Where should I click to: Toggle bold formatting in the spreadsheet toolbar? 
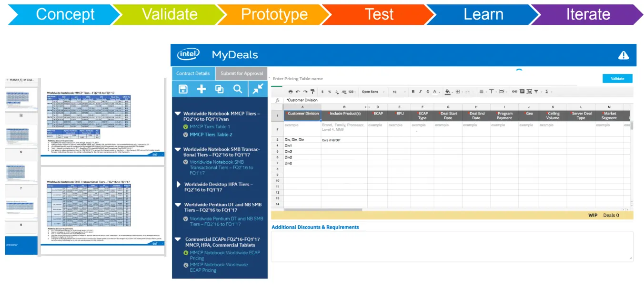click(413, 92)
